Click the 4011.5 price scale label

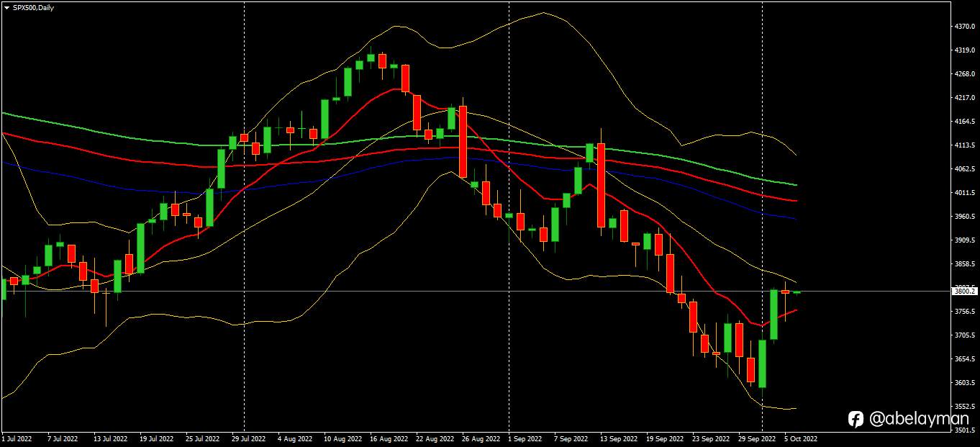[964, 193]
